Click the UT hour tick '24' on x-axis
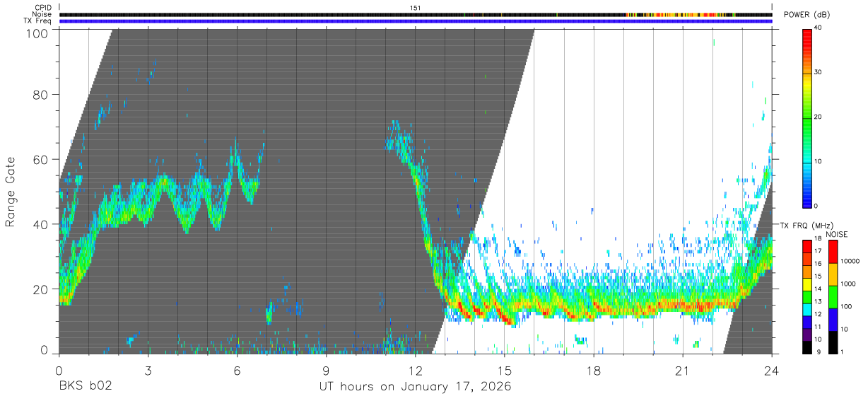 772,370
